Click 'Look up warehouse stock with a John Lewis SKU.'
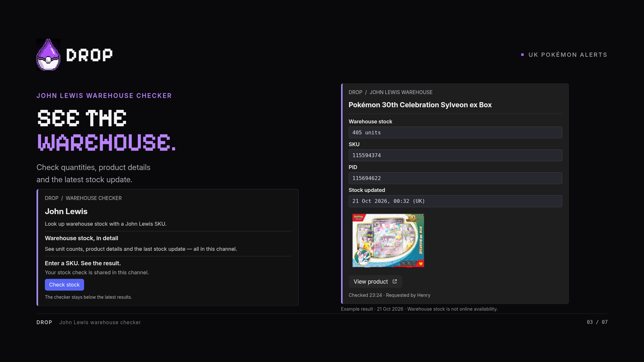 106,224
